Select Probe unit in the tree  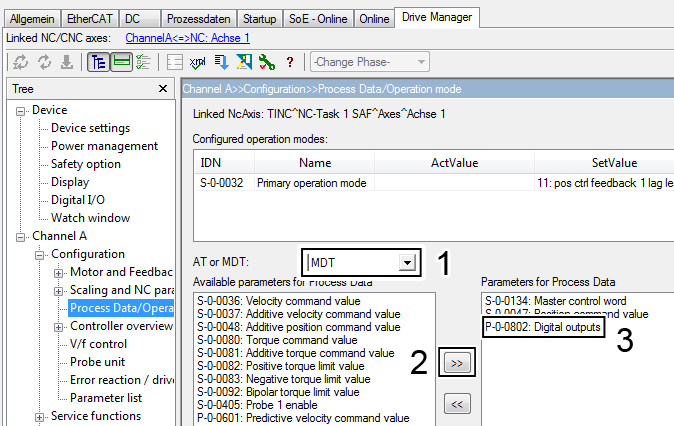pyautogui.click(x=98, y=362)
